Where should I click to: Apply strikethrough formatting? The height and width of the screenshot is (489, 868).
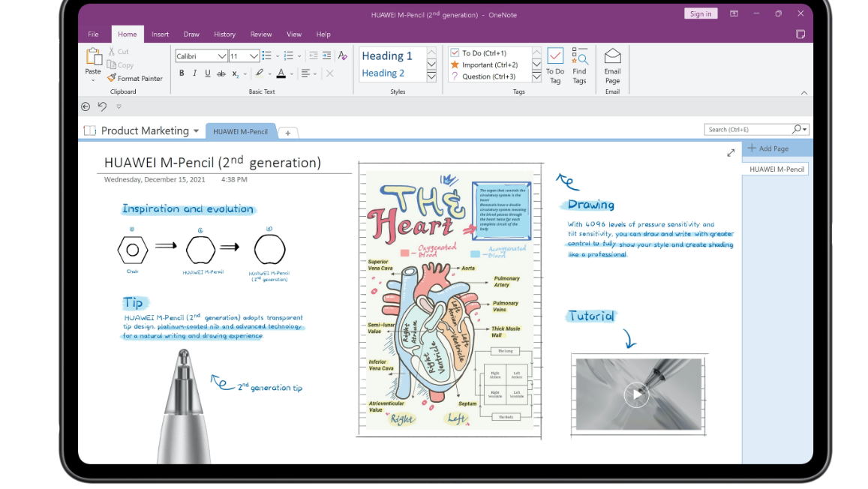[x=221, y=73]
